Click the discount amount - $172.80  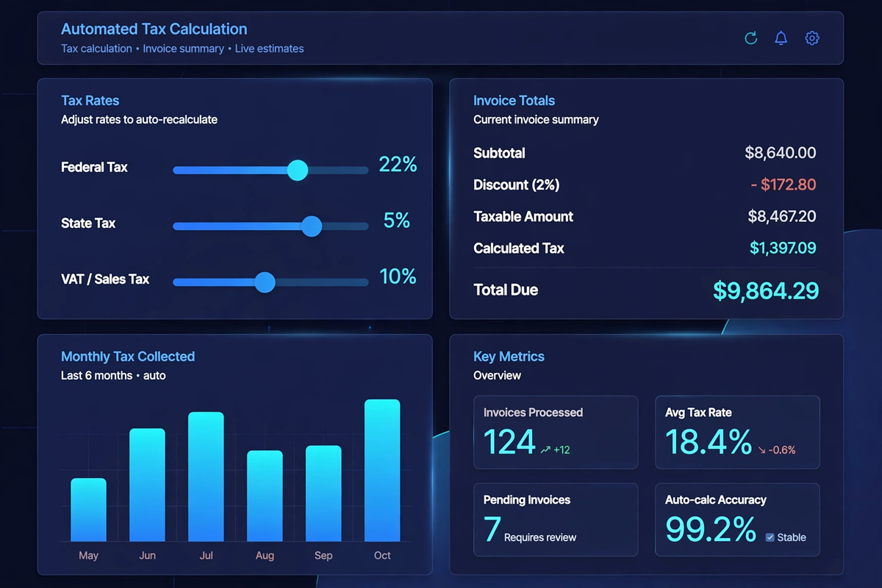[x=784, y=184]
